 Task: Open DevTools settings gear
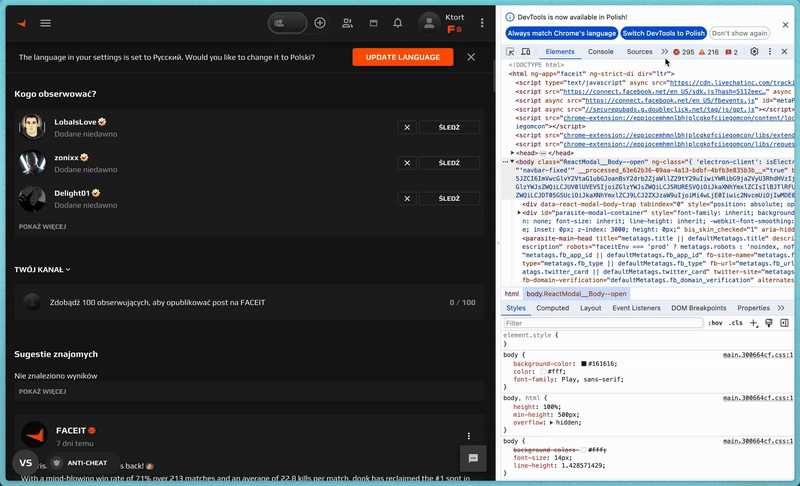[754, 52]
